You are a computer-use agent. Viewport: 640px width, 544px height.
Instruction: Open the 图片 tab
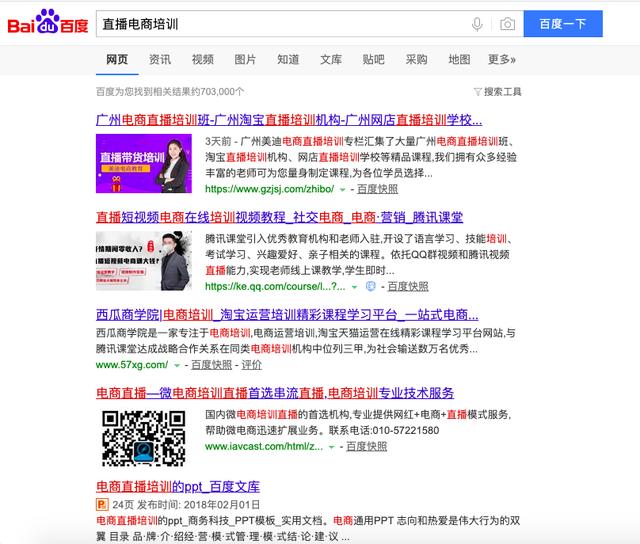coord(245,60)
